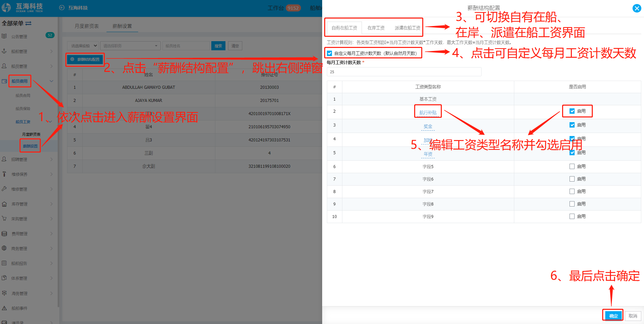
Task: Open the 请选择船舶 dropdown
Action: click(x=83, y=46)
